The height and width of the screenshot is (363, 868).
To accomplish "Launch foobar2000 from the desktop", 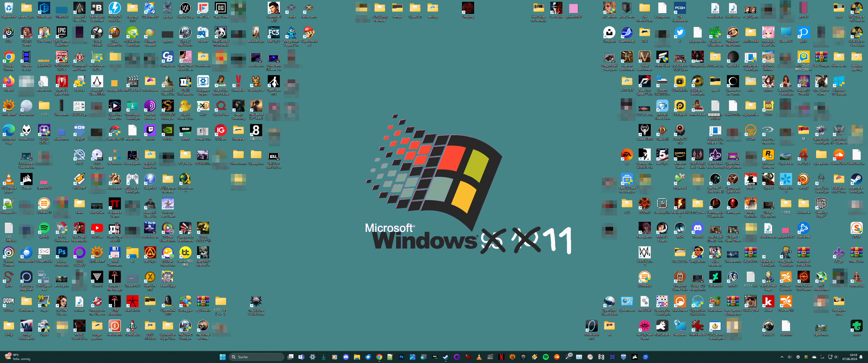I will [x=26, y=131].
